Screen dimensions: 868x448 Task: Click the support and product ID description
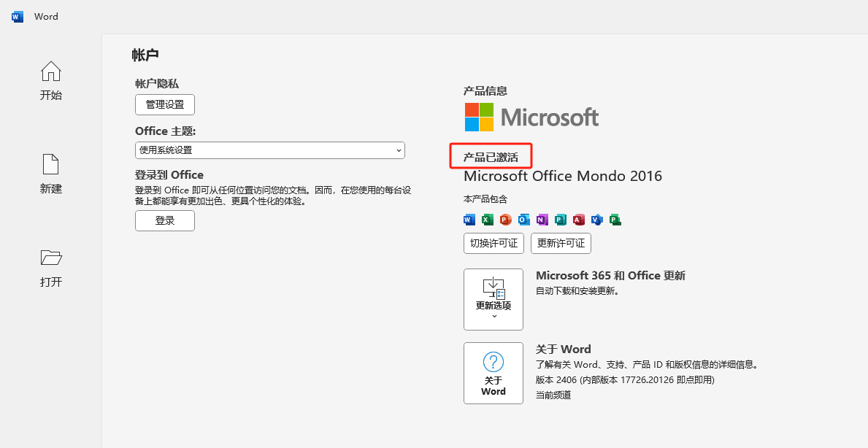coord(646,365)
